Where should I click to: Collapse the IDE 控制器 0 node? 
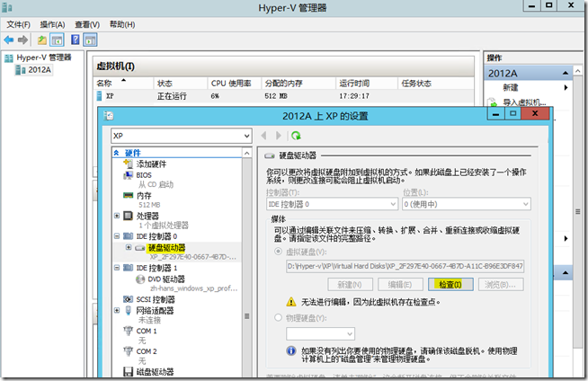pyautogui.click(x=117, y=236)
